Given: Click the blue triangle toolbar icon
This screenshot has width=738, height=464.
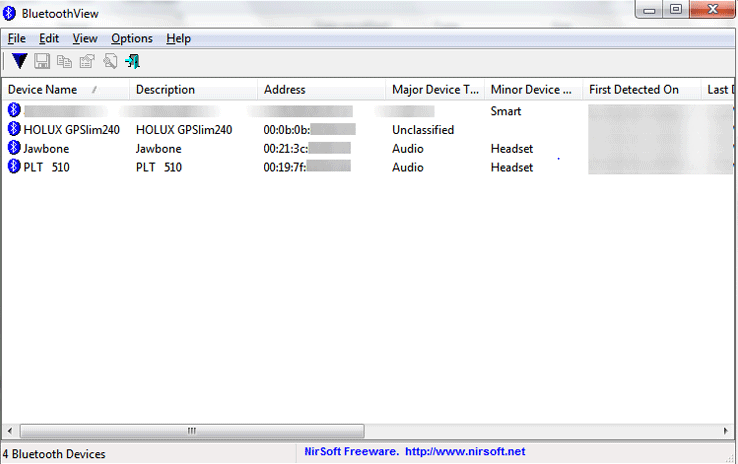Looking at the screenshot, I should pos(19,62).
